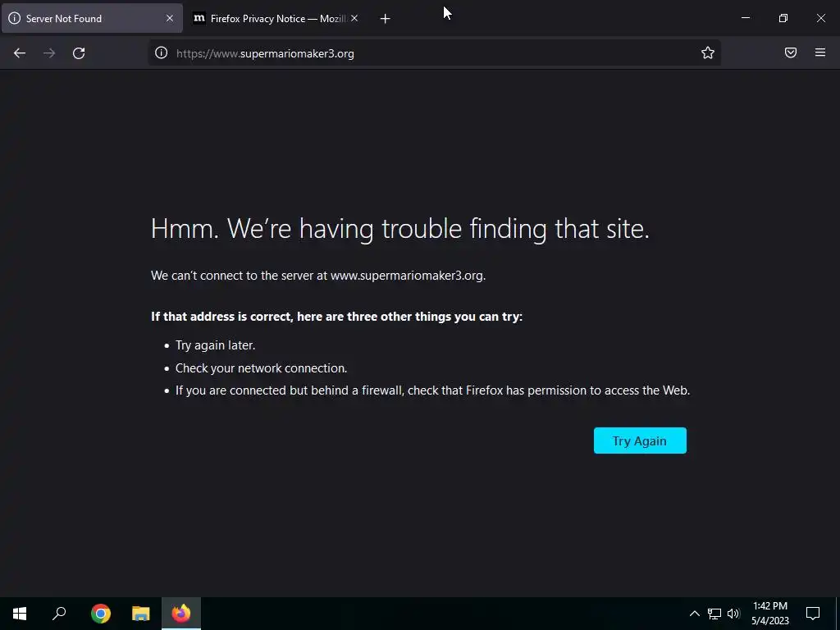Screen dimensions: 840x630
Task: Open volume control tray icon
Action: [x=733, y=614]
